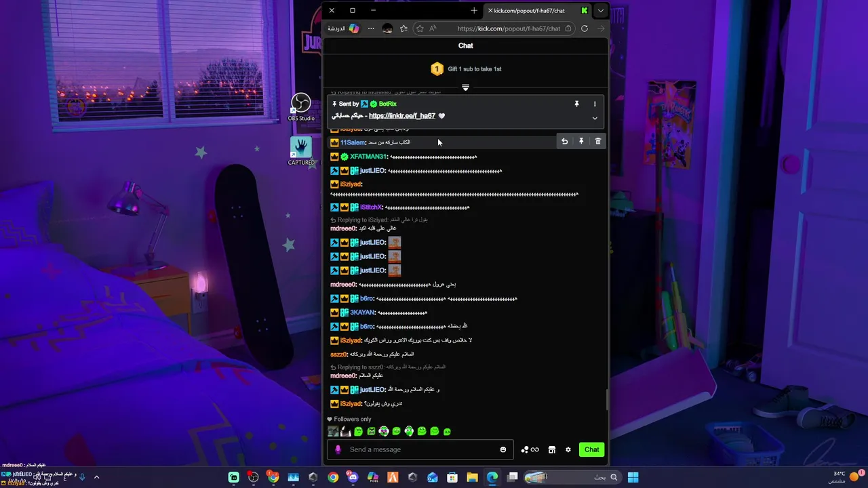
Task: Open the channel points infinity icon
Action: click(x=530, y=449)
